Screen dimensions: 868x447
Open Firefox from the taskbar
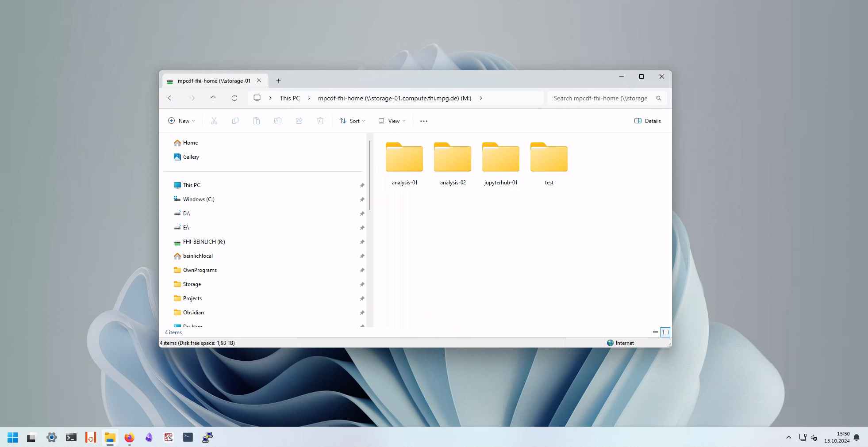tap(129, 437)
